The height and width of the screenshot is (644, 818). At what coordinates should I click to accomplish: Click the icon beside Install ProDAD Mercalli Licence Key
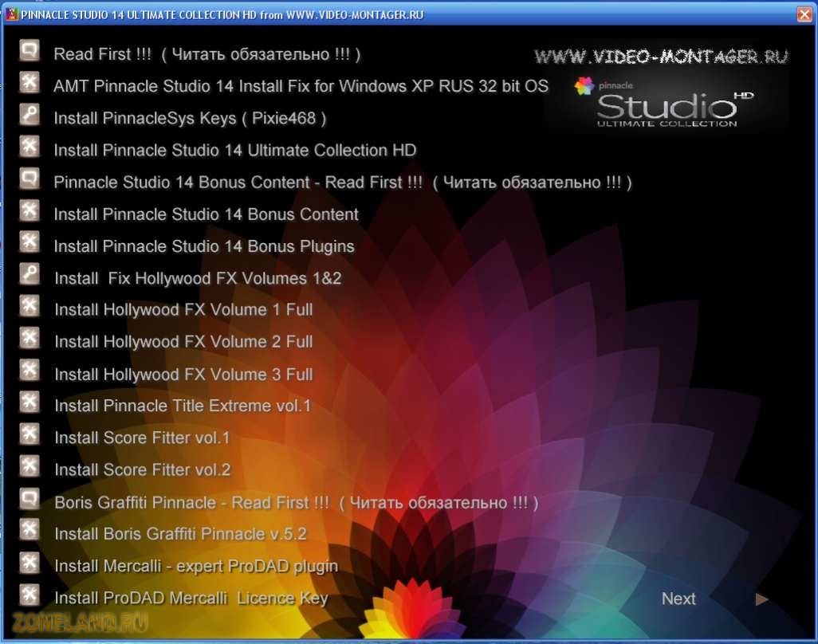[x=29, y=595]
